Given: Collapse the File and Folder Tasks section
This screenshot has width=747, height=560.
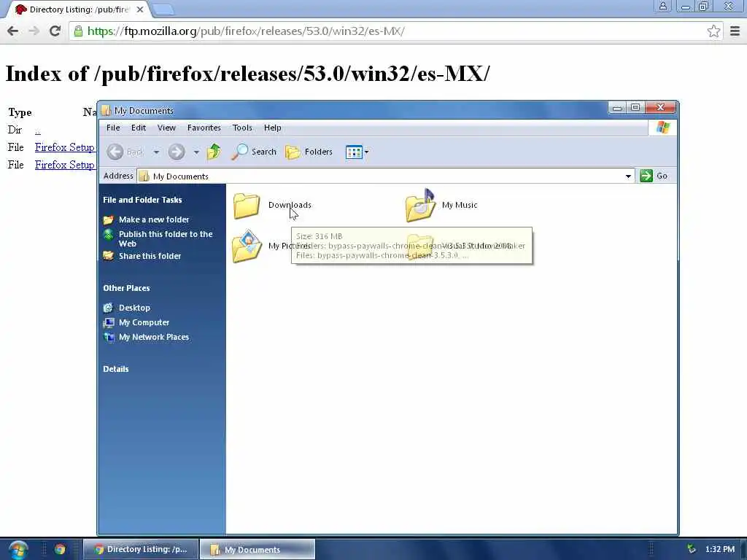Looking at the screenshot, I should click(x=142, y=200).
